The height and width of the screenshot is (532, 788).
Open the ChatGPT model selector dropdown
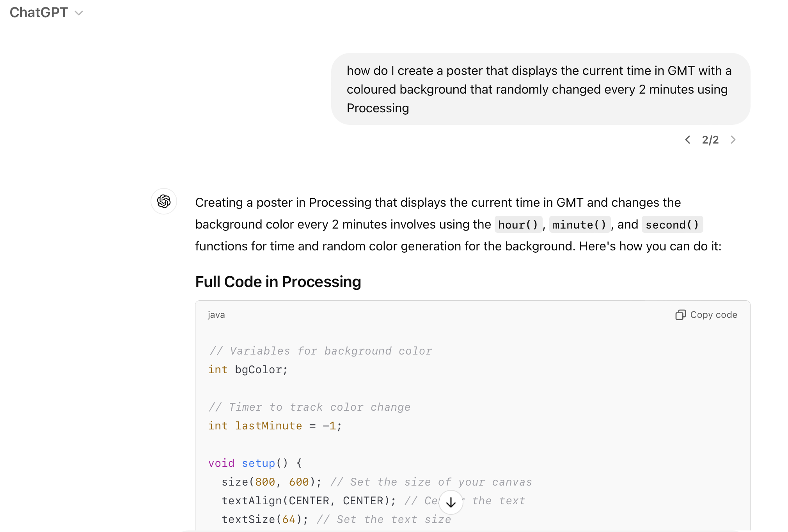click(46, 12)
